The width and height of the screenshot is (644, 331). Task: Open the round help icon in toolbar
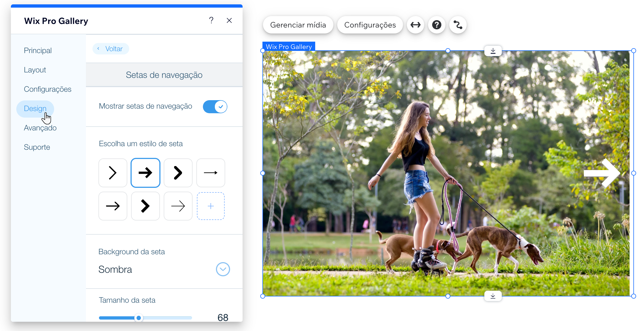[x=437, y=25]
